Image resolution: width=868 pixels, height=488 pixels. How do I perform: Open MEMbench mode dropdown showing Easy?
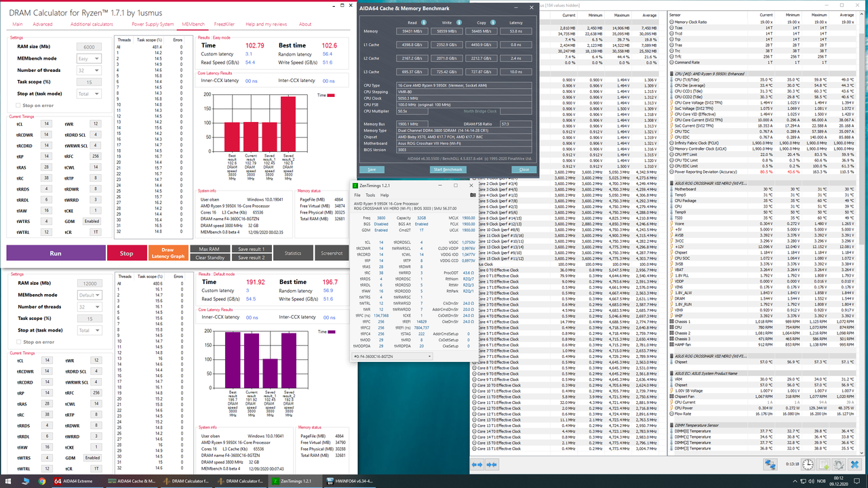tap(89, 58)
